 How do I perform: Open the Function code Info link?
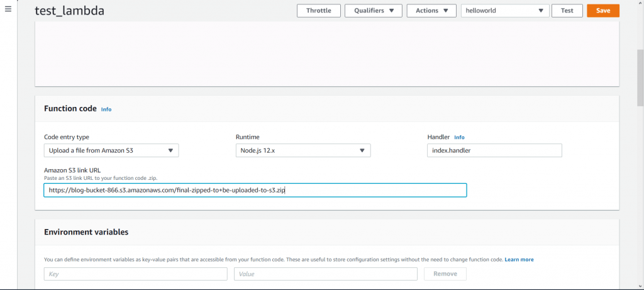pos(106,109)
